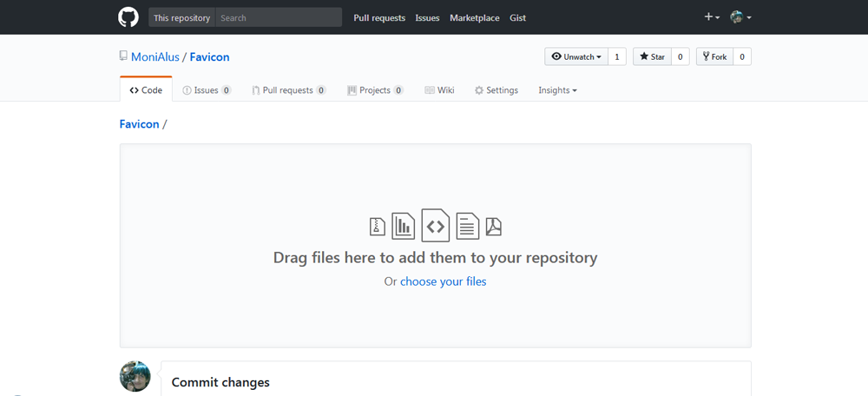
Task: Click the bar chart file icon
Action: (x=403, y=226)
